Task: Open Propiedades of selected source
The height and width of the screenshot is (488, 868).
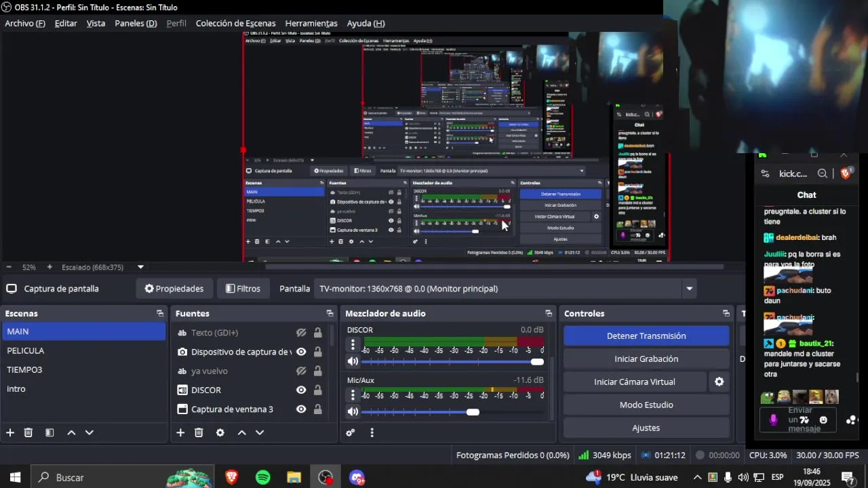Action: [x=174, y=289]
